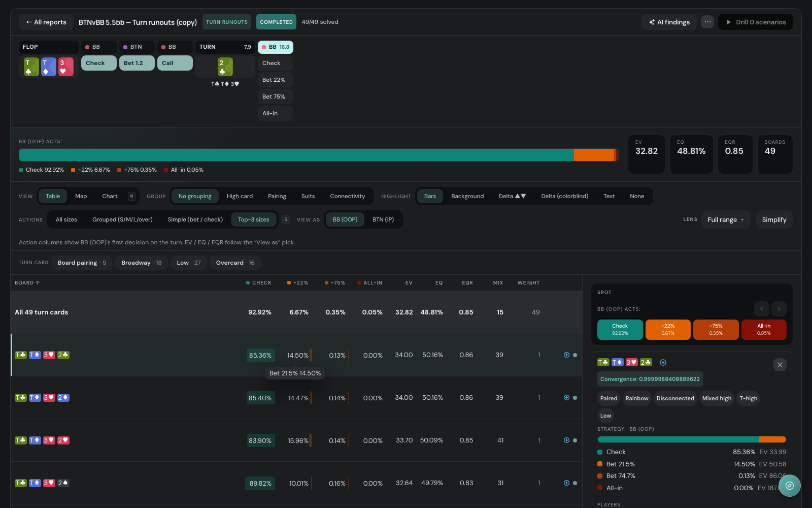The image size is (812, 508).
Task: Sort table by BOARD column header
Action: 27,283
